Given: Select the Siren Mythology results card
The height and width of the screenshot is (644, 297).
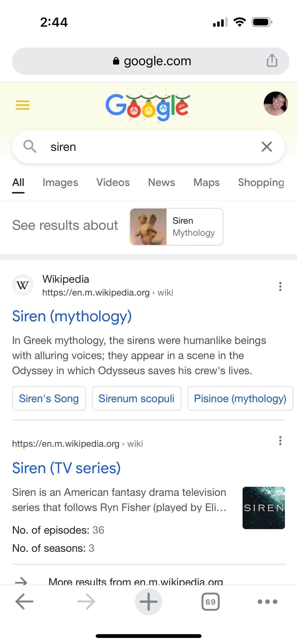Looking at the screenshot, I should (x=176, y=227).
